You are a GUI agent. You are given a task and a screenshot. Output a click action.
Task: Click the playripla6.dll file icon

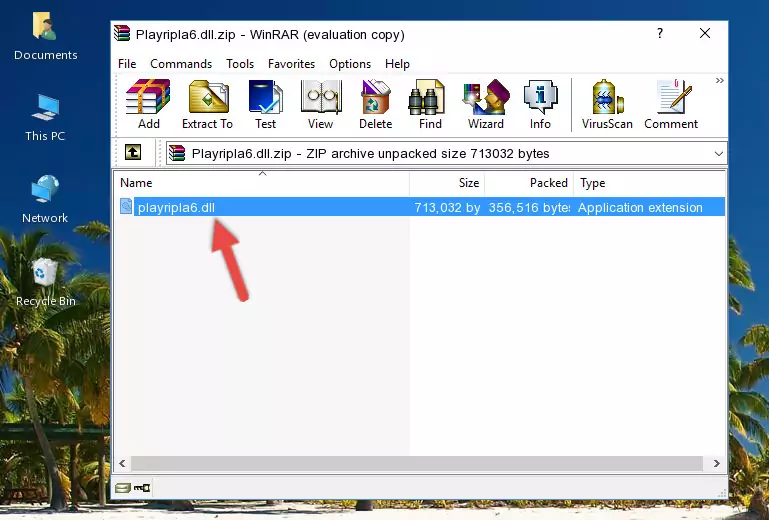pos(126,207)
